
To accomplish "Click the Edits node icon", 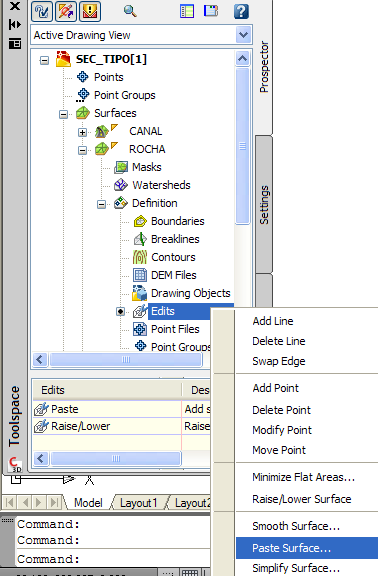I will (x=140, y=311).
